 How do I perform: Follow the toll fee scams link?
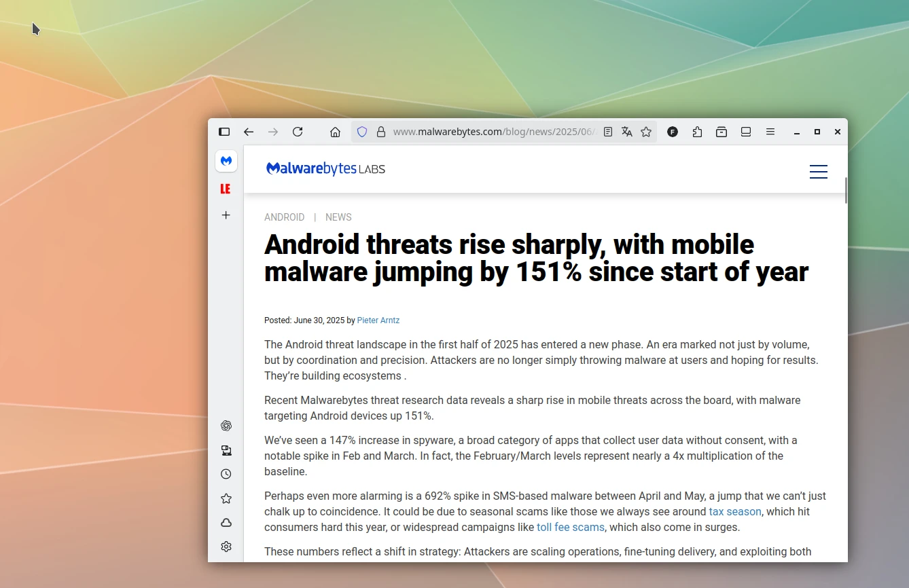pos(570,527)
